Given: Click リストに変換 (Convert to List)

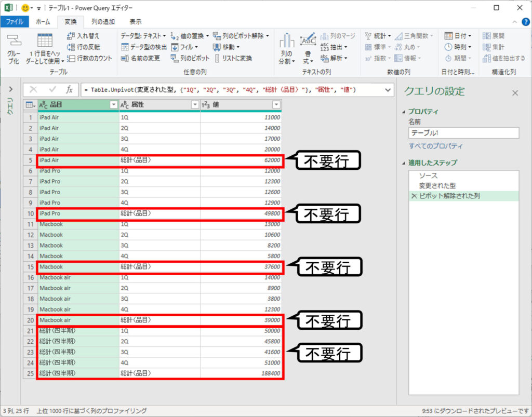Looking at the screenshot, I should click(x=233, y=58).
